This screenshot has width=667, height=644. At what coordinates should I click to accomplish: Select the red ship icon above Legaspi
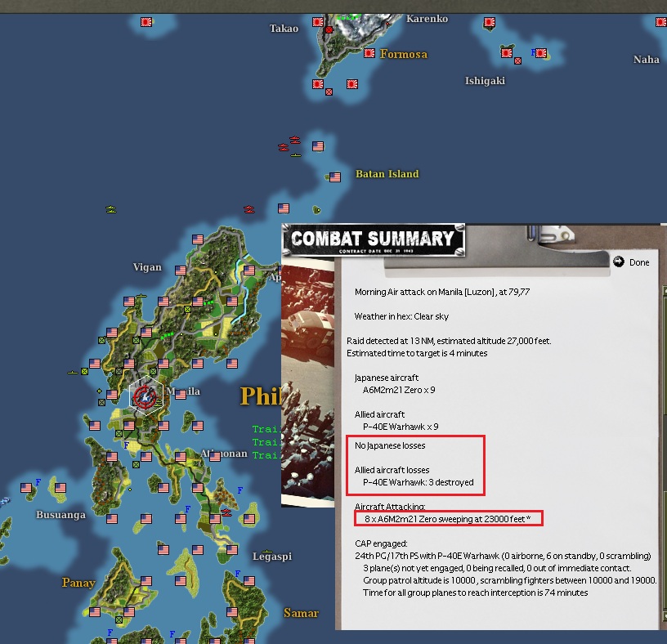click(x=226, y=512)
